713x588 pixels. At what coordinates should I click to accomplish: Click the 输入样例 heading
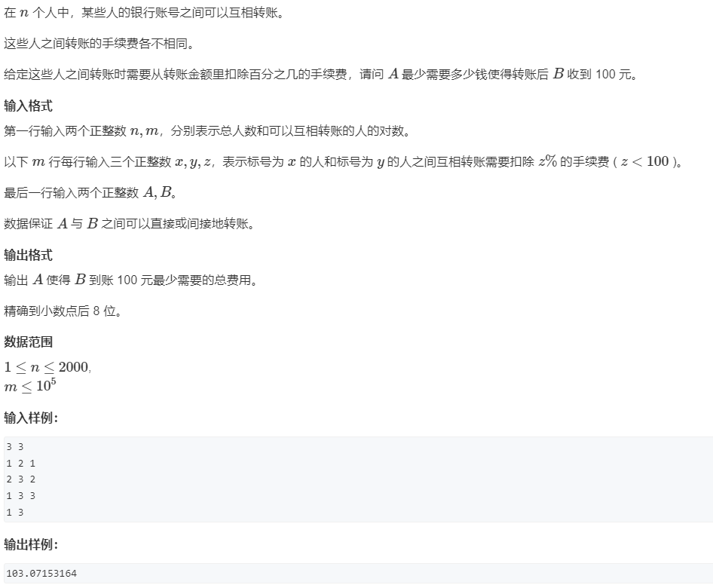pos(31,418)
